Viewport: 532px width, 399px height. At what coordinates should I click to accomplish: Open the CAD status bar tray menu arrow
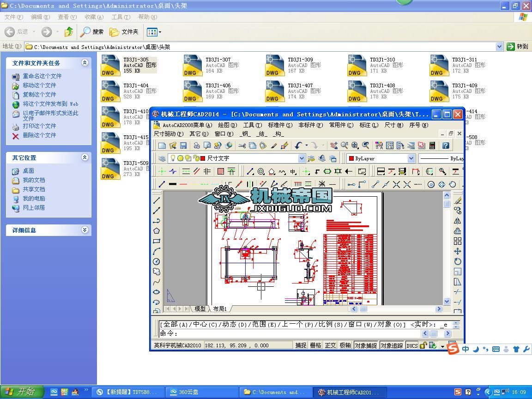click(x=442, y=346)
